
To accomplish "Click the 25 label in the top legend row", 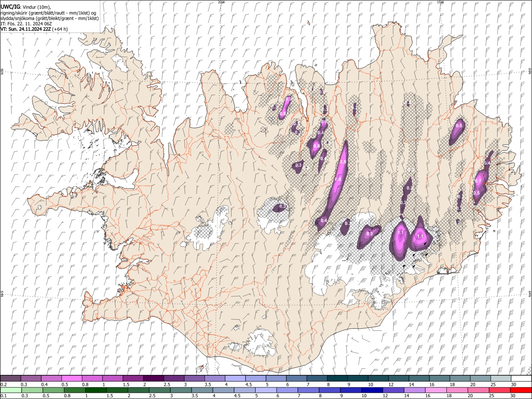I will click(x=493, y=384).
